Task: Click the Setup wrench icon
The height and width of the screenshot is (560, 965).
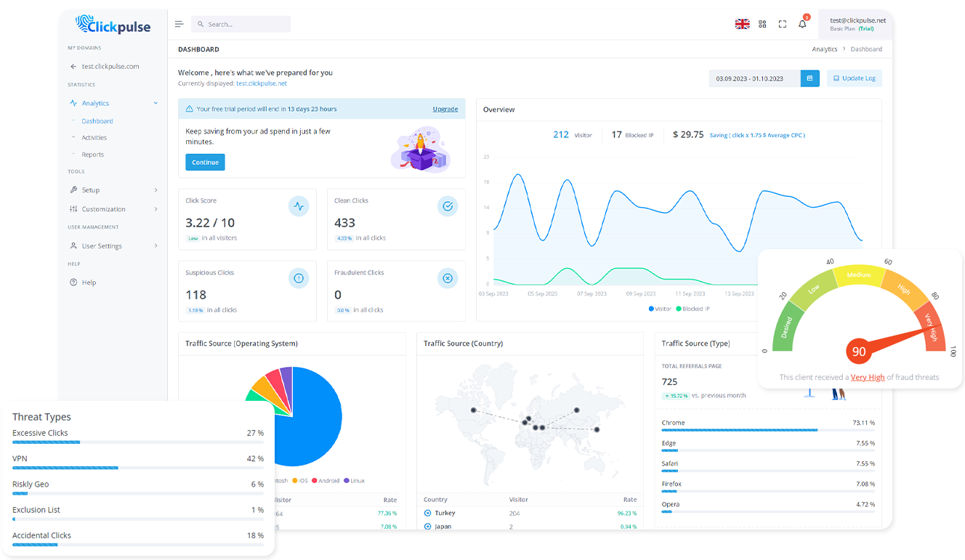Action: pos(73,190)
